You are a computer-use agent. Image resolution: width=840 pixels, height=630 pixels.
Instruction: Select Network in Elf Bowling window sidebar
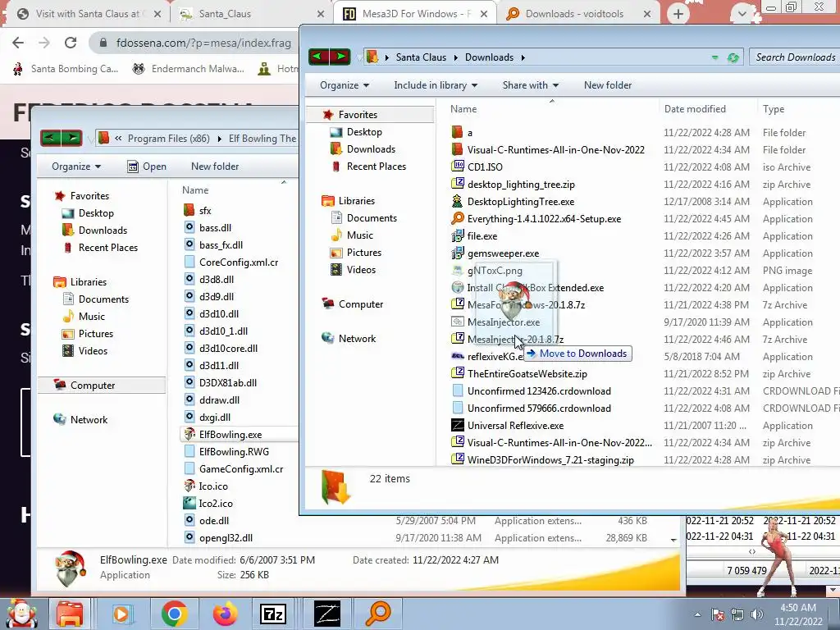[x=89, y=420]
